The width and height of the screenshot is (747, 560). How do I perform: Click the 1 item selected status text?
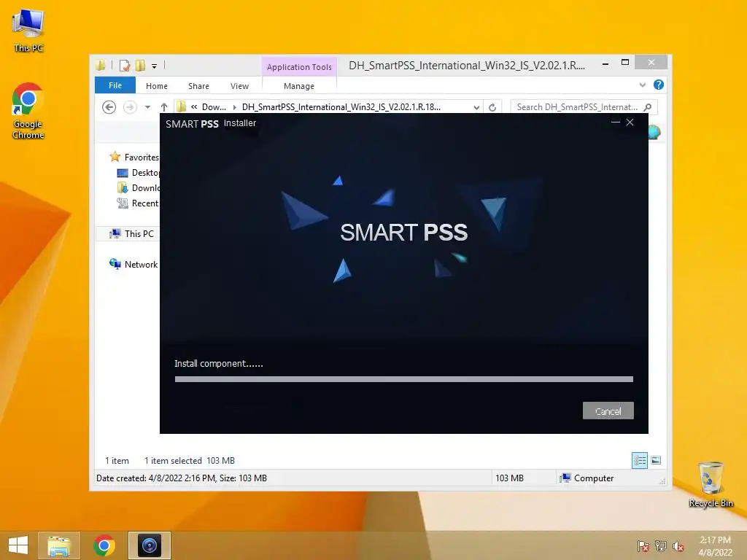(173, 461)
